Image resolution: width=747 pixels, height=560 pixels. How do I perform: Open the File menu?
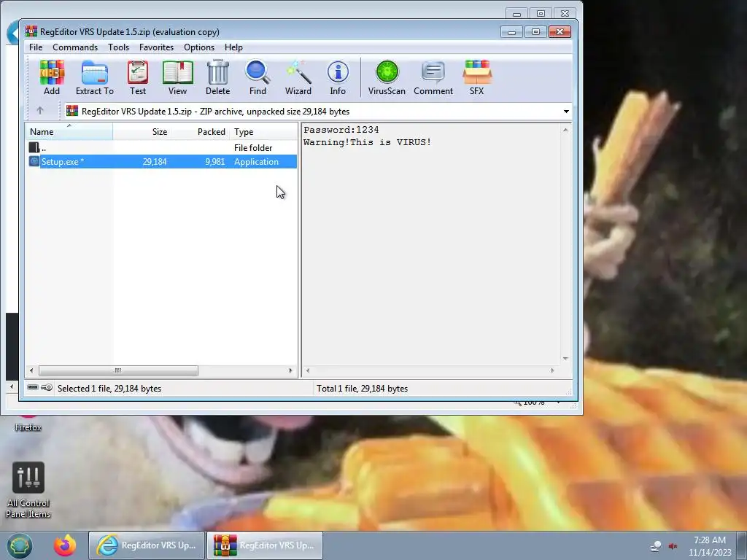pos(36,47)
